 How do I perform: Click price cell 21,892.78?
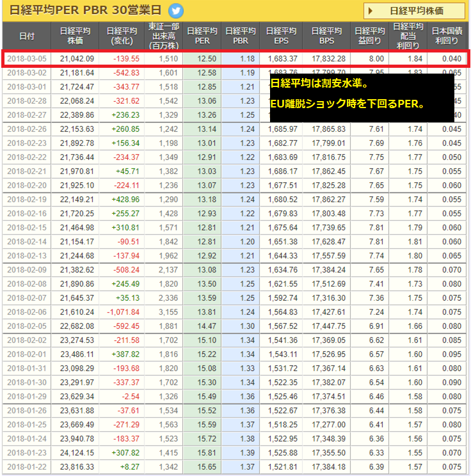pos(77,143)
